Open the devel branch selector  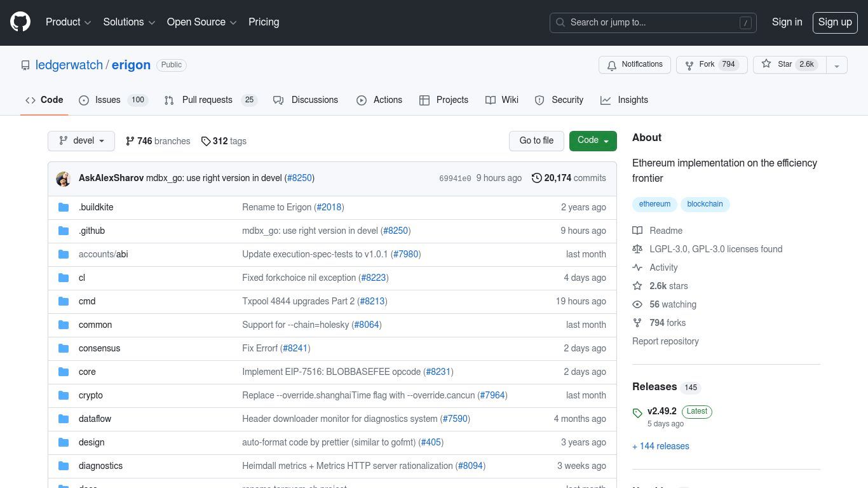coord(81,141)
